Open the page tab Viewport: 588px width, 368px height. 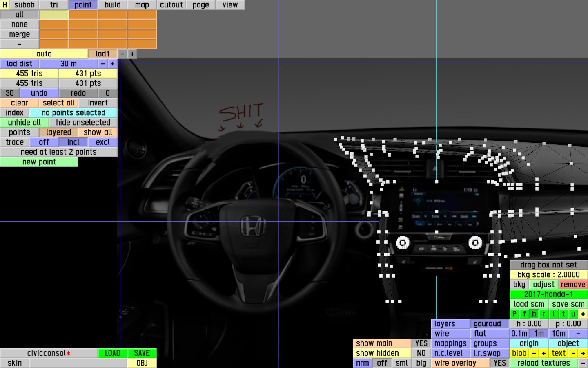201,5
